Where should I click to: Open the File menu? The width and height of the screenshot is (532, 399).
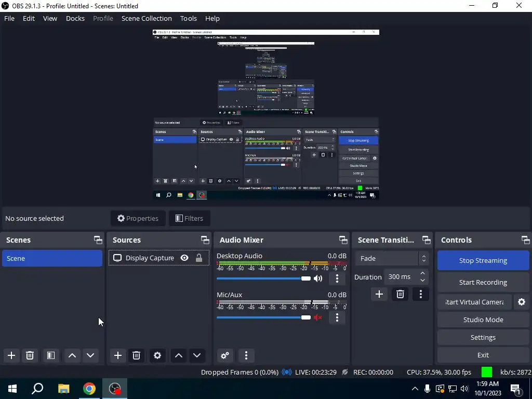pos(9,18)
